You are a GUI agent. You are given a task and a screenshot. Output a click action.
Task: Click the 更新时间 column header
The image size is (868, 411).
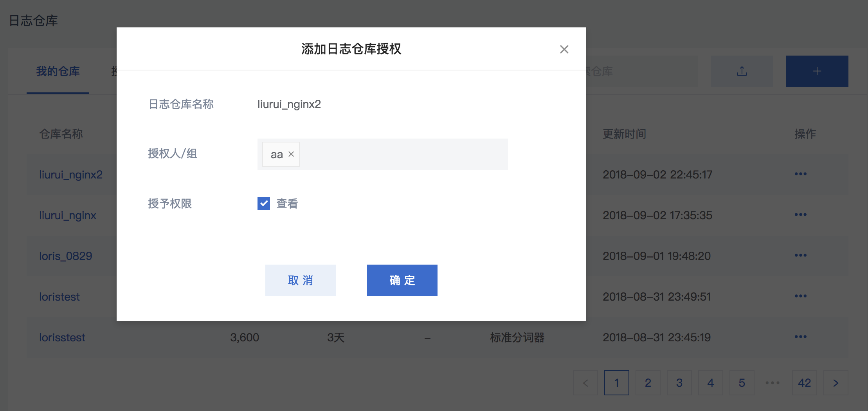625,134
